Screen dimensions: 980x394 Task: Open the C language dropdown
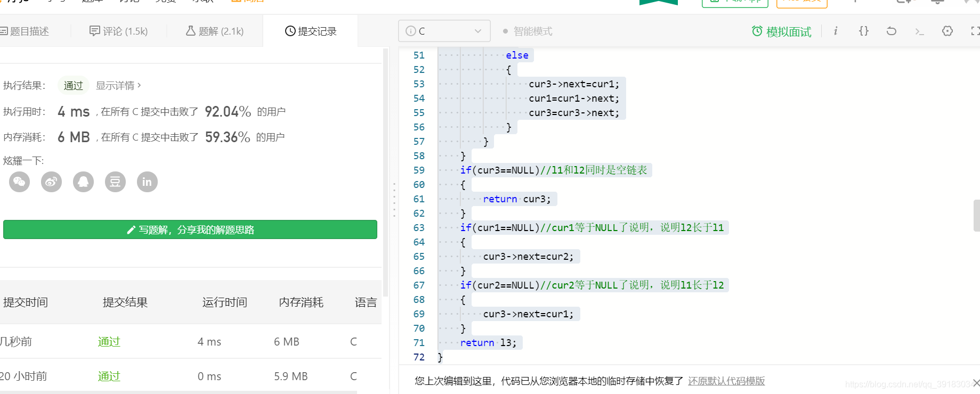(444, 31)
